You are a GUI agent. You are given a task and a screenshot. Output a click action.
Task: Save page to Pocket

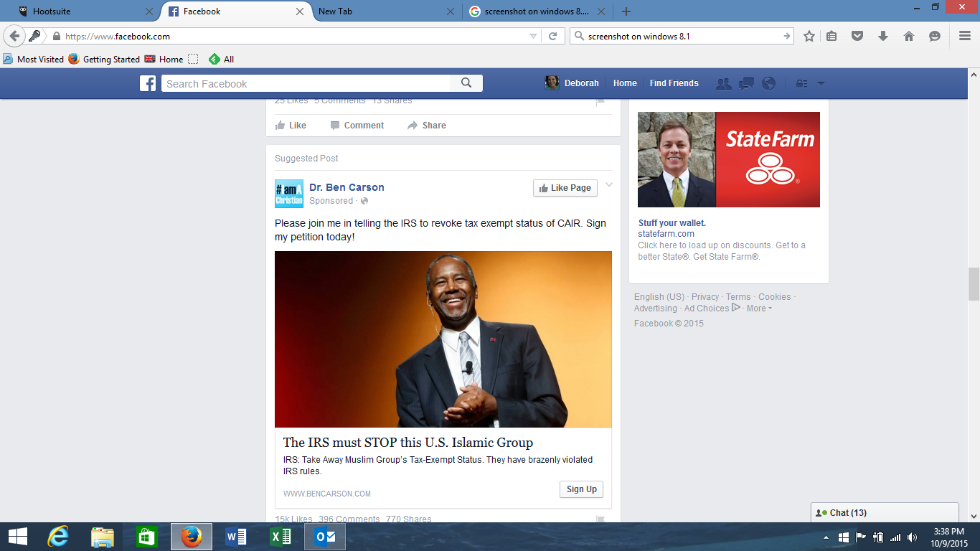(857, 36)
